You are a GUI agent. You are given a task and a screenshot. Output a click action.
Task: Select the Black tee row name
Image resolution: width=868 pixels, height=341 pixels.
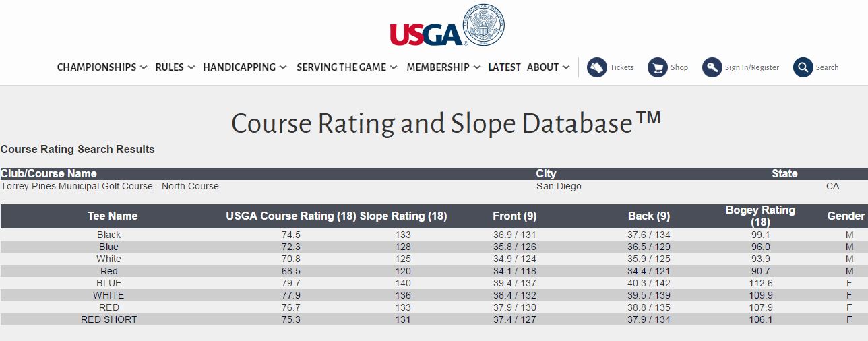pos(108,235)
